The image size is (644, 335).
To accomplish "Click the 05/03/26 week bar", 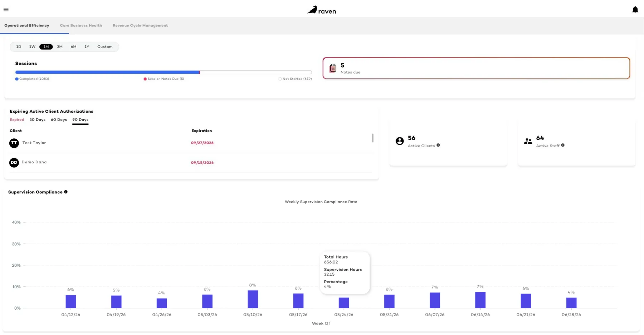I will pos(207,301).
